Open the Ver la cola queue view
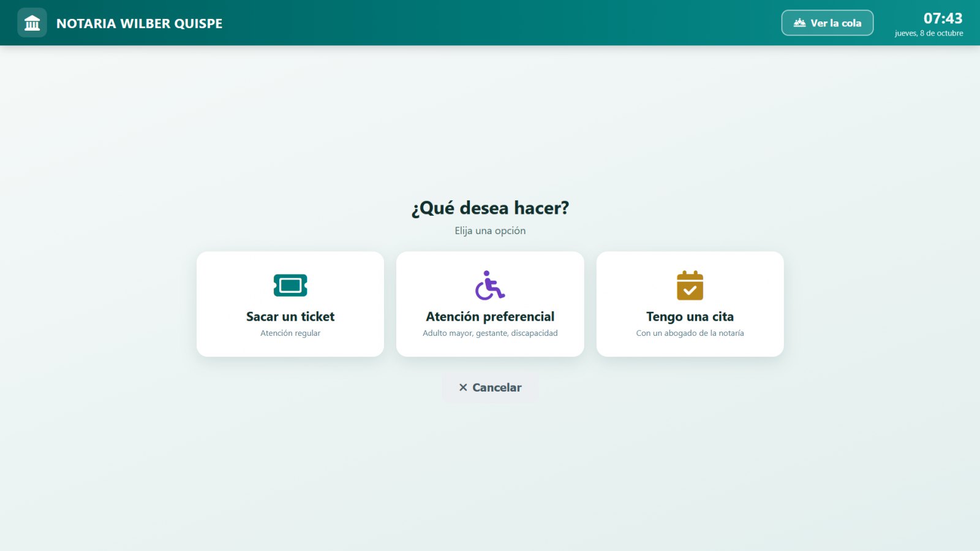Screen dimensions: 980x551 827,23
